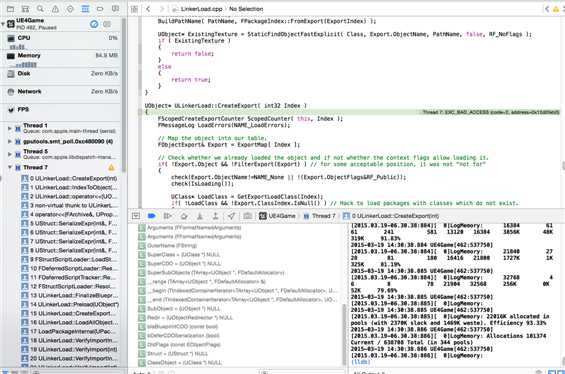Viewport: 565px width, 374px height.
Task: Collapse Thread 7 stack frames
Action: click(10, 167)
